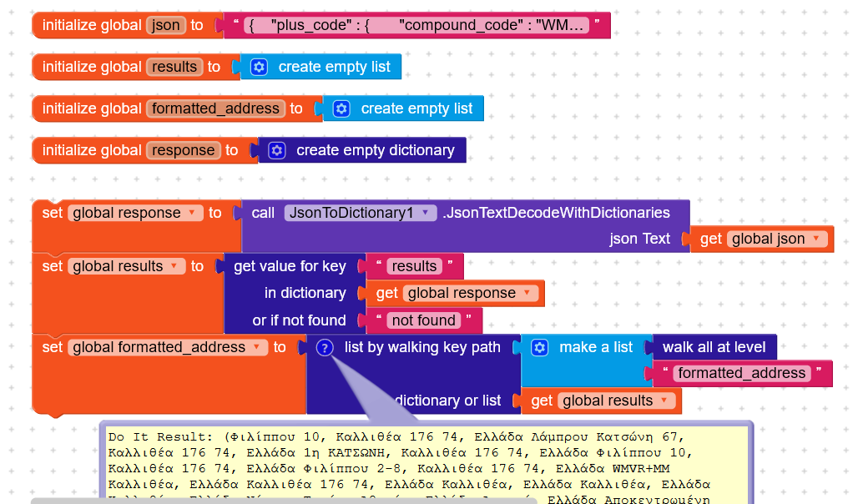The width and height of the screenshot is (858, 504).
Task: Open mutator gear on results empty list
Action: coord(259,67)
